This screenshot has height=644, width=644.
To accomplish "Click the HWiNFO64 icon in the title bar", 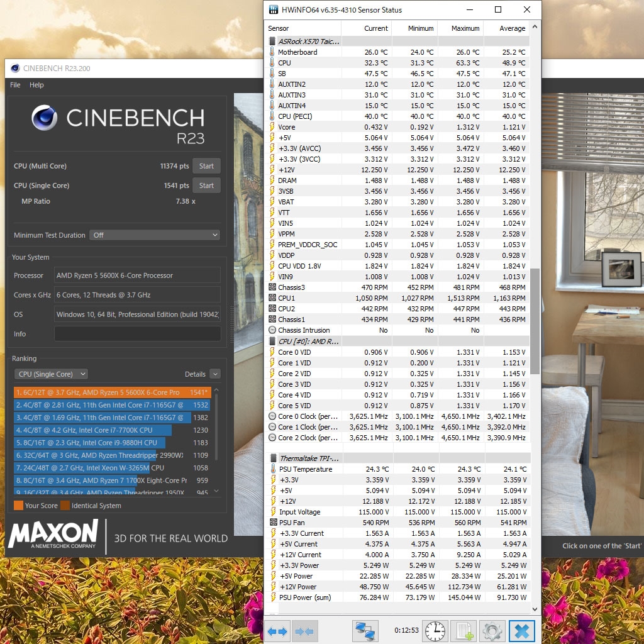I will point(272,9).
